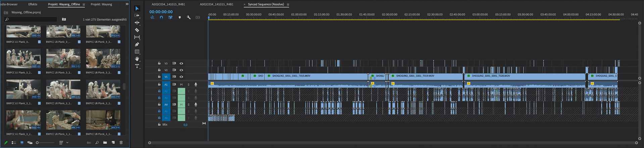
Task: Click thumbnail size zoom slider handle
Action: click(37, 143)
